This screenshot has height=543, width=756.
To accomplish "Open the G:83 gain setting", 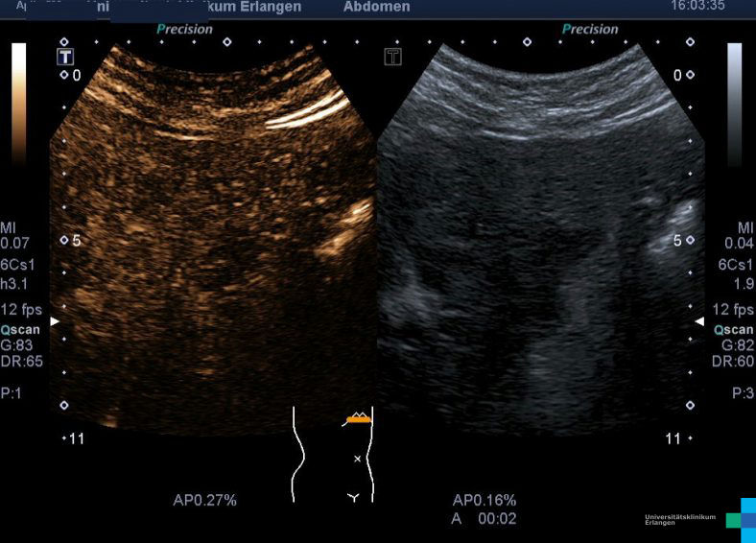I will tap(20, 344).
